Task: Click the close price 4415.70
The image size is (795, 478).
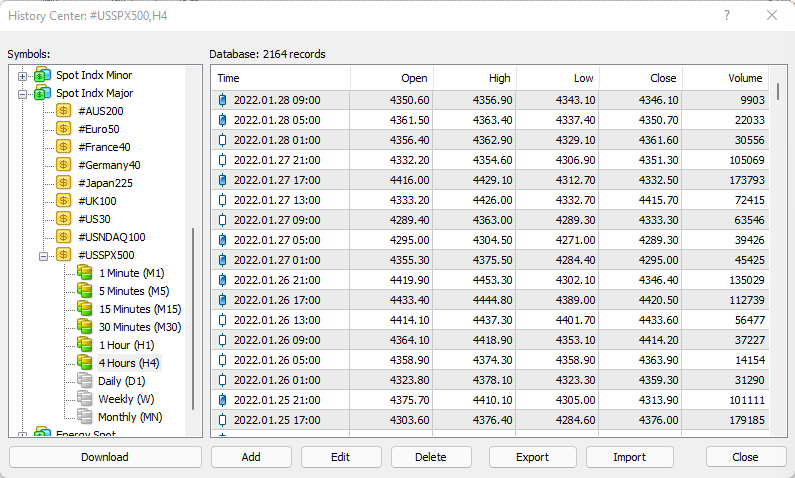Action: click(x=659, y=200)
